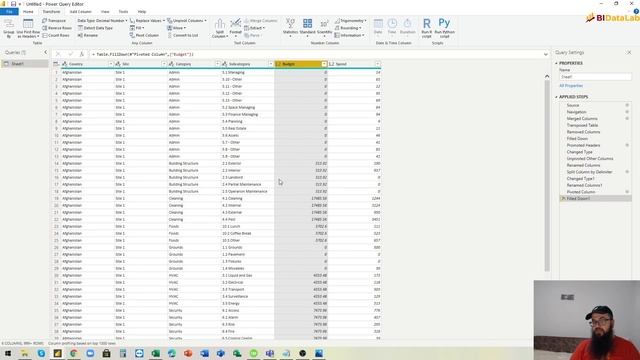Open the Source step settings gear

(627, 105)
